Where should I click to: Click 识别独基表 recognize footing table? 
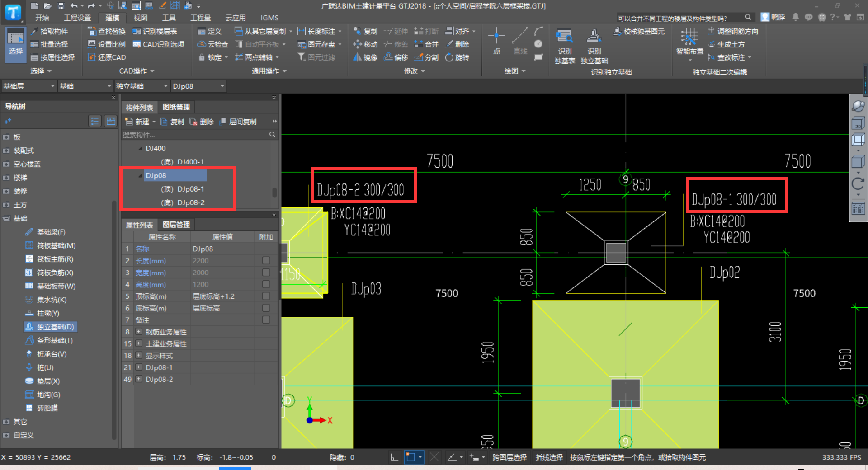click(x=565, y=47)
